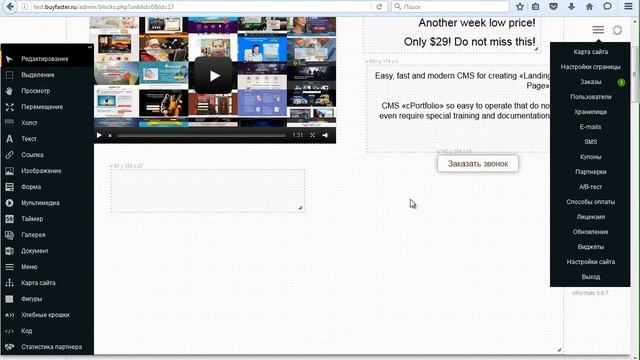Activate the Просмотр hand tool icon
The image size is (640, 360).
9,91
